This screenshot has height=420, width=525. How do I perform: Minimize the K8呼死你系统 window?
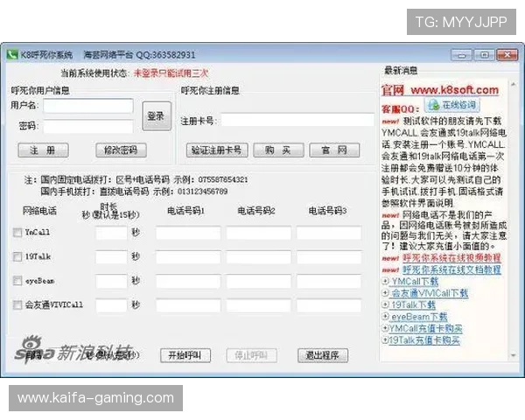[462, 55]
